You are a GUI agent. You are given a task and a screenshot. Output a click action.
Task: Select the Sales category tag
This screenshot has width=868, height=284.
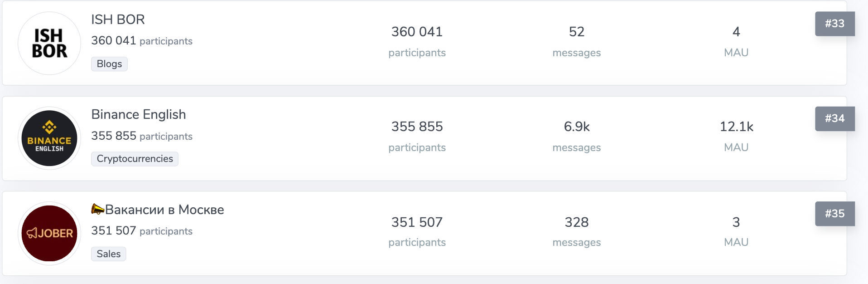tap(108, 254)
